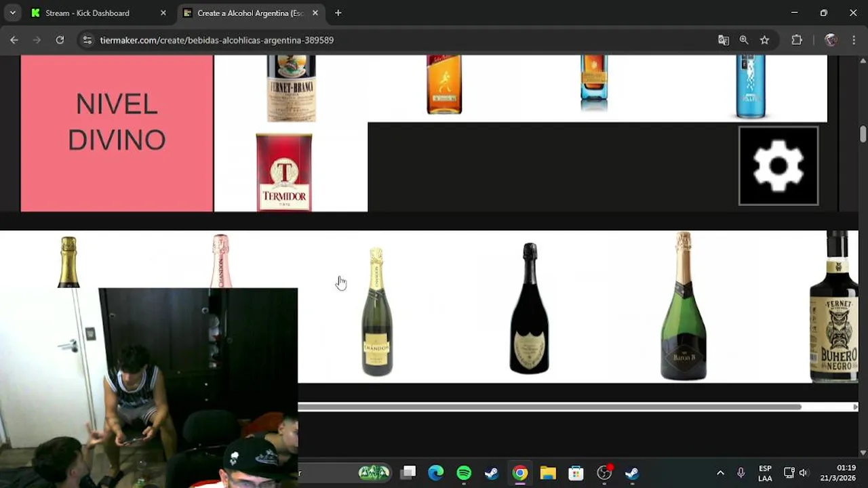Open the clock and date 21/3/2026

(x=838, y=473)
